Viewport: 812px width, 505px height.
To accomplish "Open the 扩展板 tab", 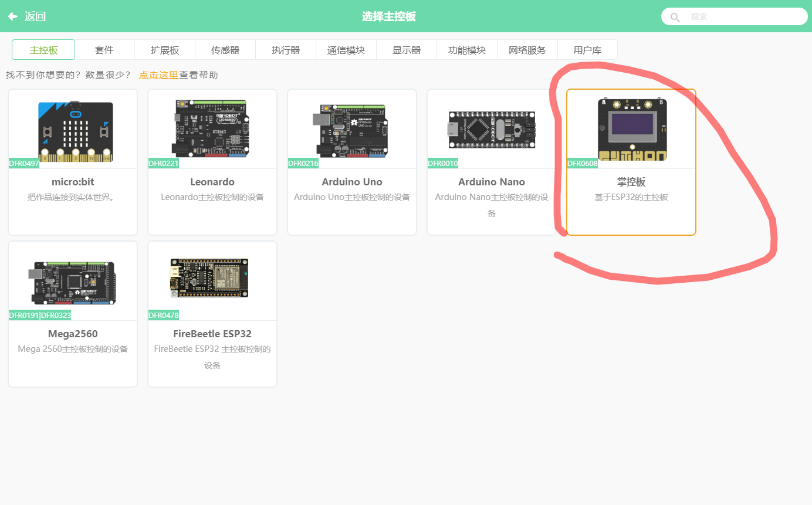I will tap(165, 50).
